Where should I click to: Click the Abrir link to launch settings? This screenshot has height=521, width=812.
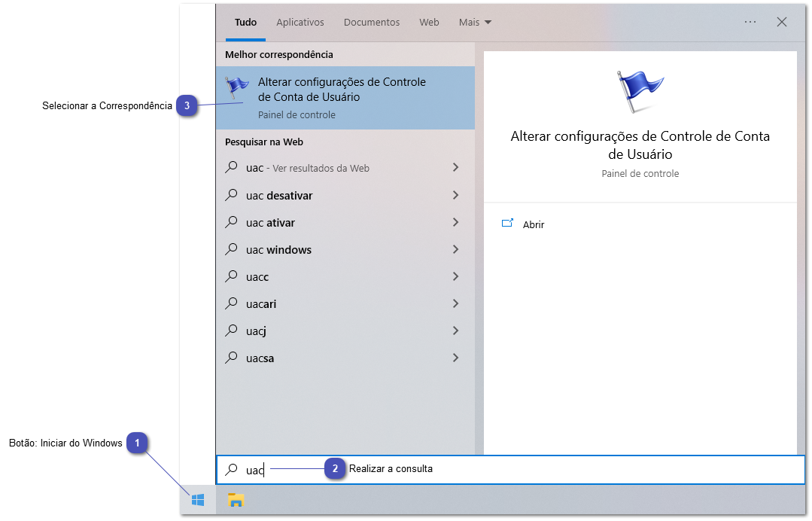[x=533, y=224]
